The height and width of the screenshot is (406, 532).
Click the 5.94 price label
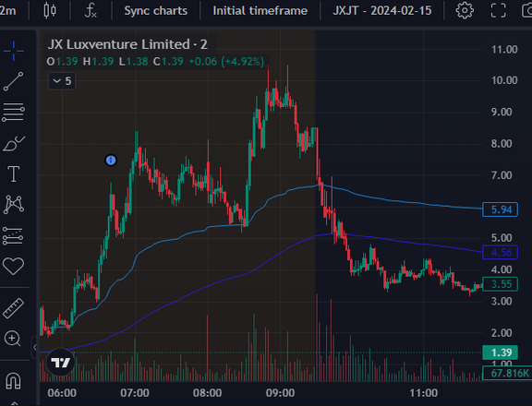(500, 209)
